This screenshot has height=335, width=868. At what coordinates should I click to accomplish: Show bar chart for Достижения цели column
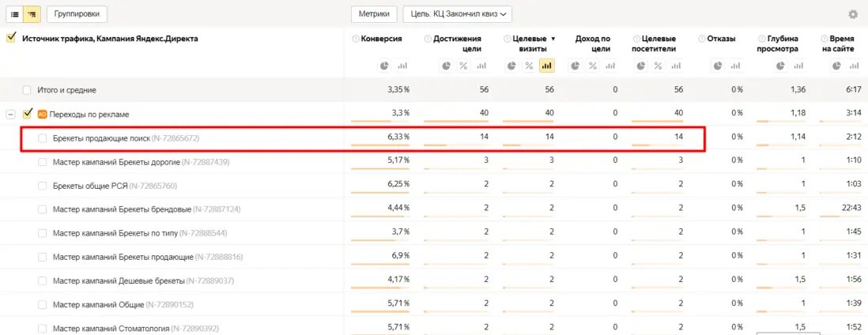(481, 66)
